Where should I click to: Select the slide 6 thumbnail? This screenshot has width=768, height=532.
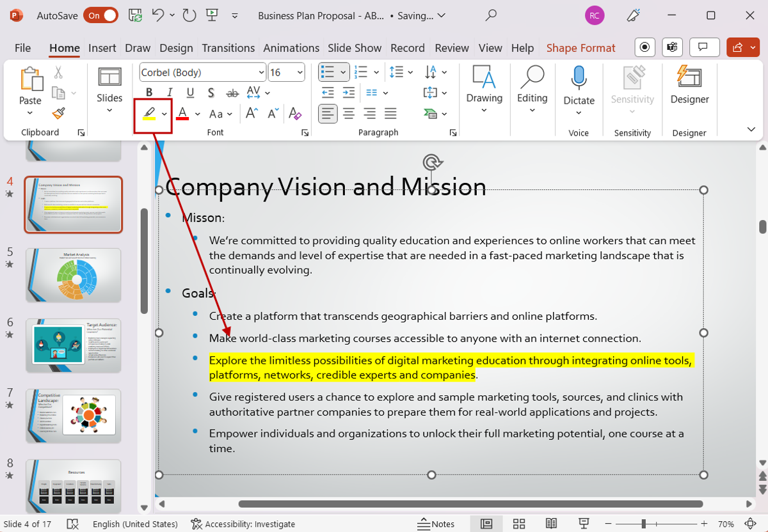pyautogui.click(x=73, y=345)
